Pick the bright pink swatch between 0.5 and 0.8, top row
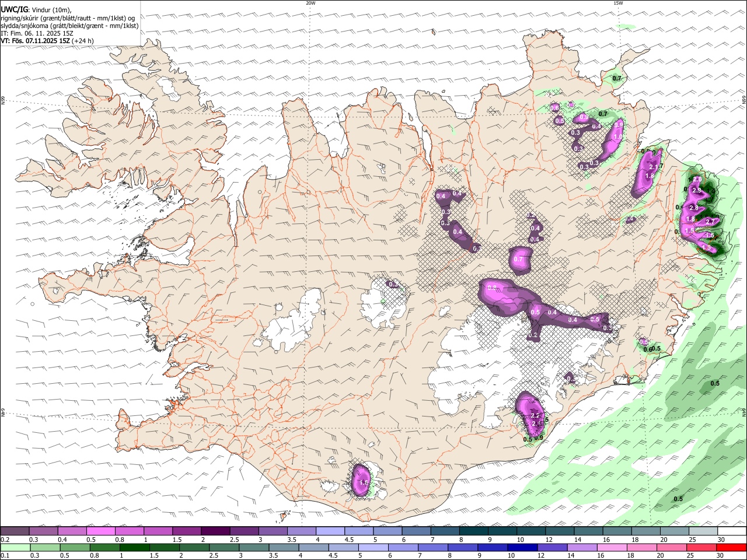The image size is (747, 560). [x=101, y=531]
